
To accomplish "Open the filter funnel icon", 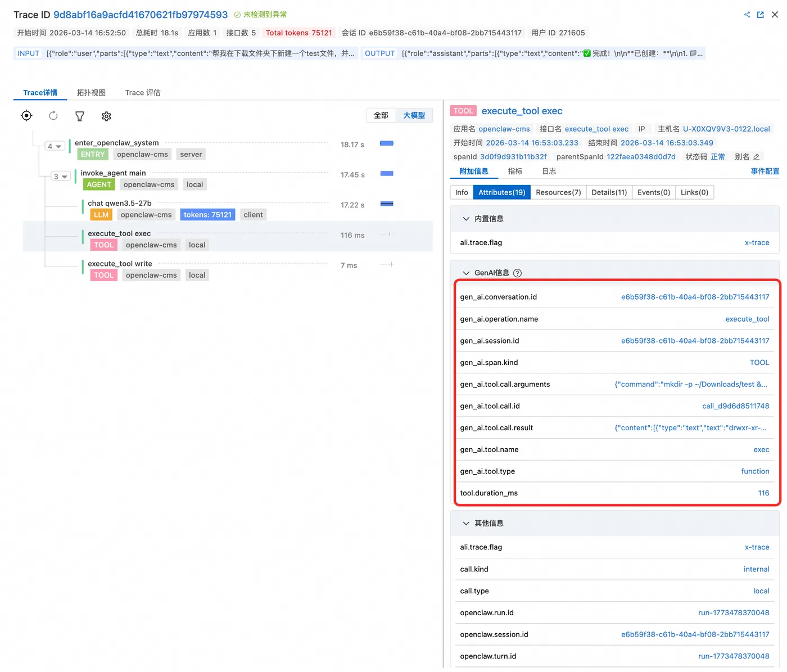I will 80,116.
